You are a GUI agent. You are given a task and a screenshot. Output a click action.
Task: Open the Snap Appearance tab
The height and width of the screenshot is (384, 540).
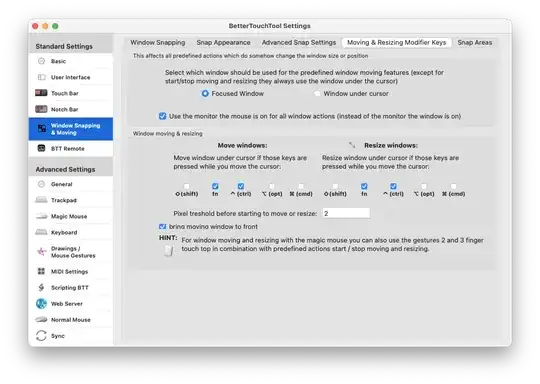coord(223,42)
